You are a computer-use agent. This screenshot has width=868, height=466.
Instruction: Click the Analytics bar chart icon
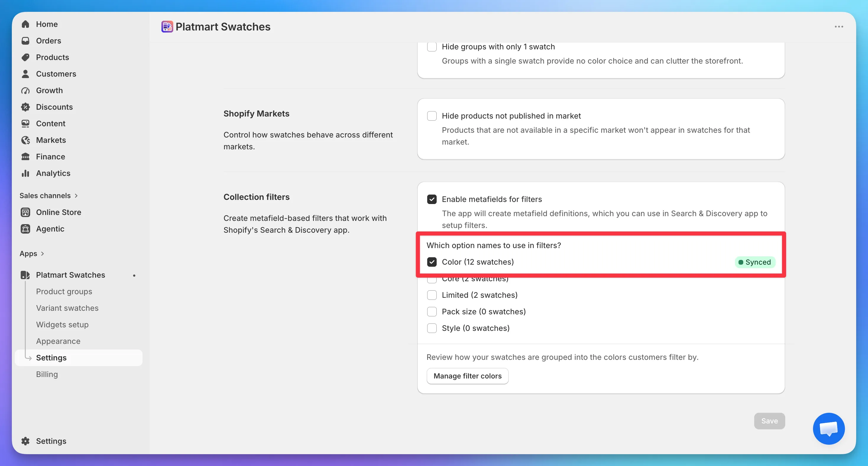[x=25, y=173]
